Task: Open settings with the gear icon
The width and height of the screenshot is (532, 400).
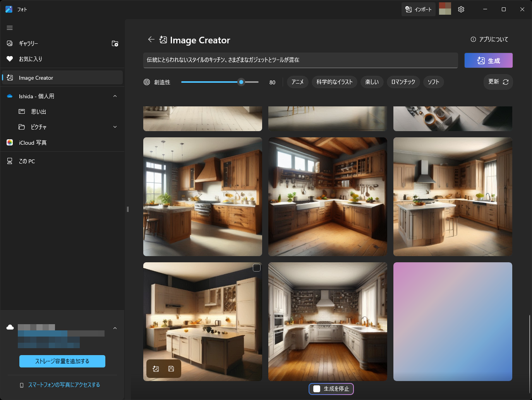Action: tap(461, 9)
